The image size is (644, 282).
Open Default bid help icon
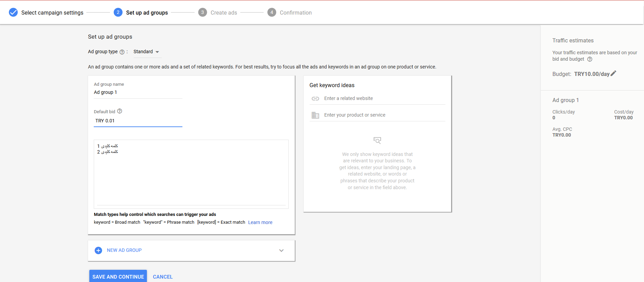pos(119,111)
